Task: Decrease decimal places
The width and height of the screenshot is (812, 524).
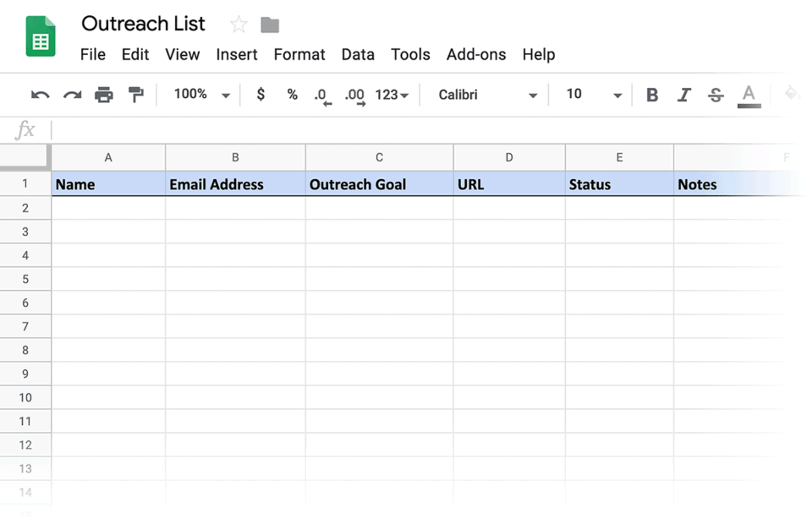Action: click(x=323, y=94)
